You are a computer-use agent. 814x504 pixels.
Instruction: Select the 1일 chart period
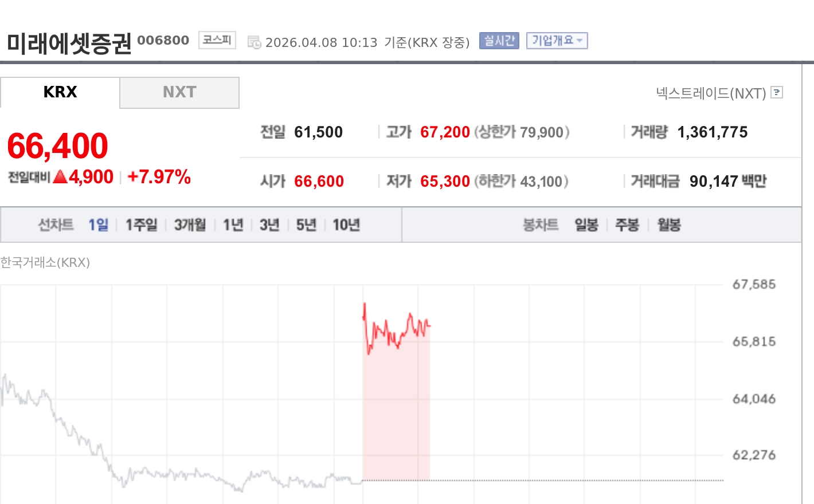pyautogui.click(x=98, y=225)
